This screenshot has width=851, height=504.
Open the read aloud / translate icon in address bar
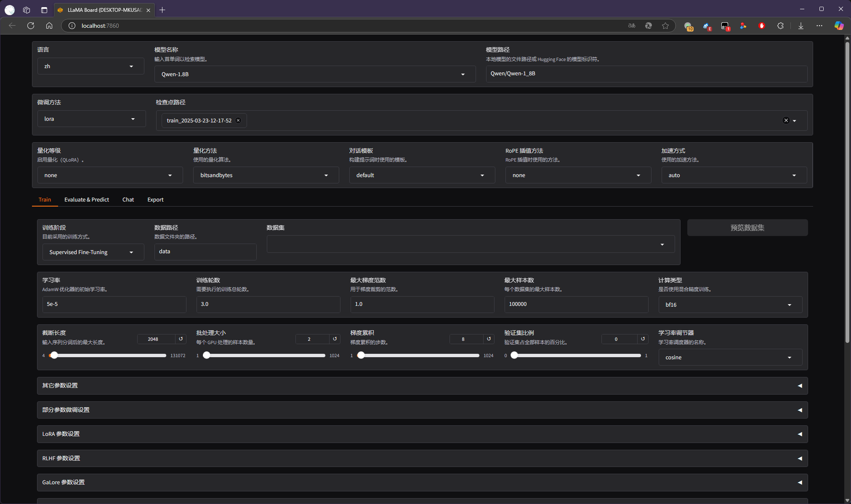[631, 26]
